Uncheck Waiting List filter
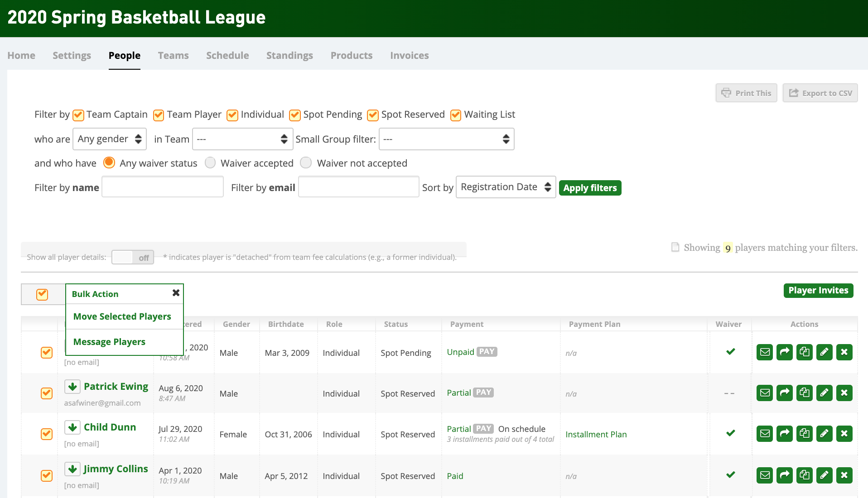This screenshot has height=498, width=868. 456,115
